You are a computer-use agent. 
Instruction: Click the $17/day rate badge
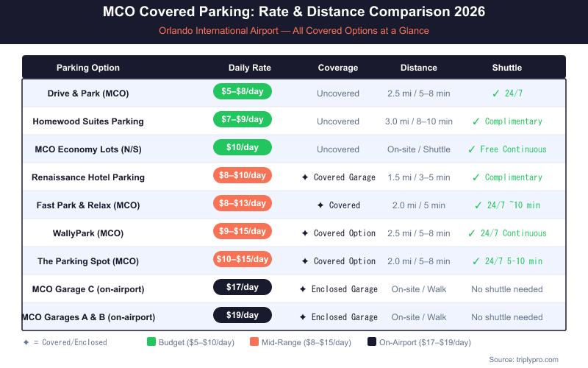click(x=243, y=287)
